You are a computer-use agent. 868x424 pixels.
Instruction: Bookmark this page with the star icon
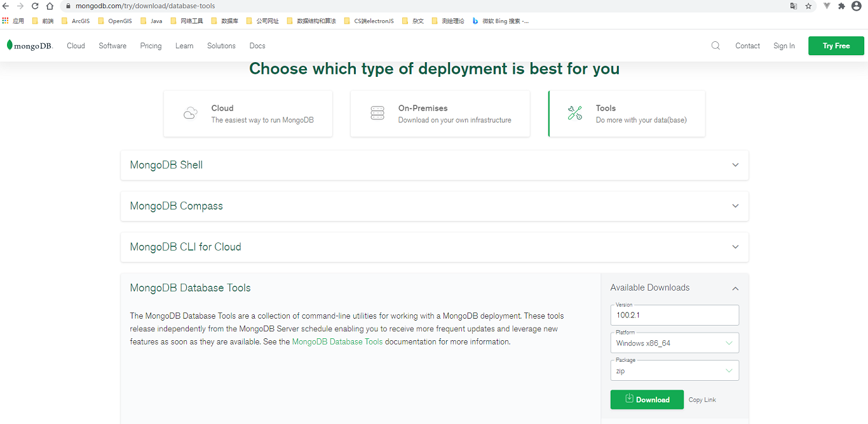[808, 6]
